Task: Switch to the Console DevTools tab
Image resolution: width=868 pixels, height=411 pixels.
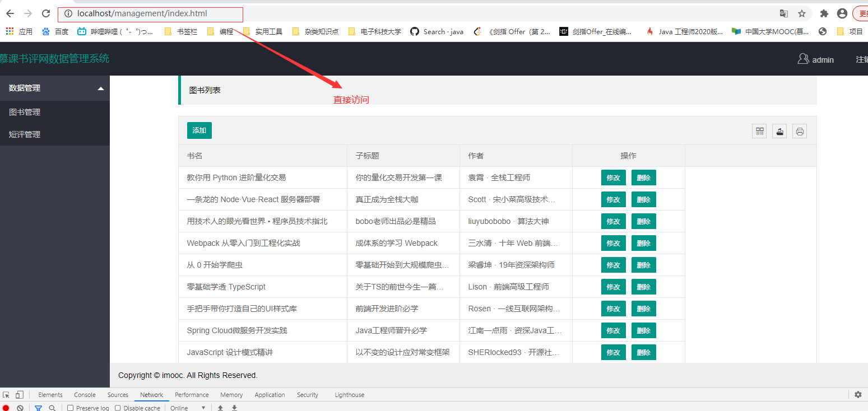Action: coord(85,395)
